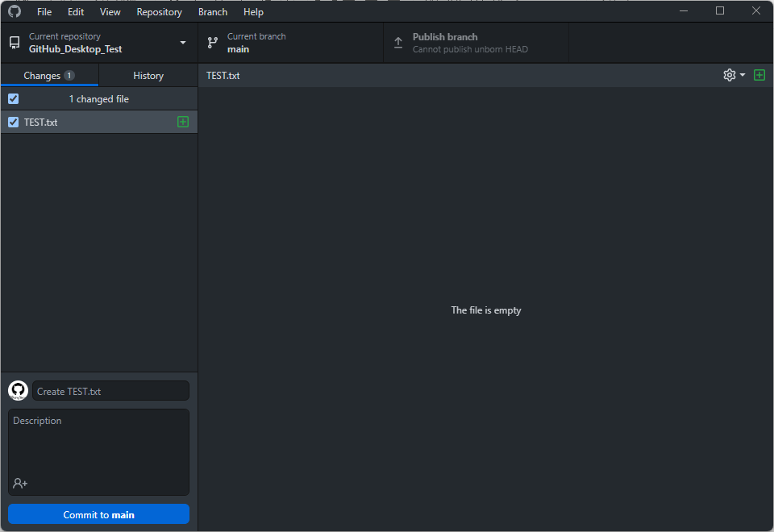The width and height of the screenshot is (774, 532).
Task: Click the TEST.txt file name in diff header
Action: pyautogui.click(x=223, y=76)
